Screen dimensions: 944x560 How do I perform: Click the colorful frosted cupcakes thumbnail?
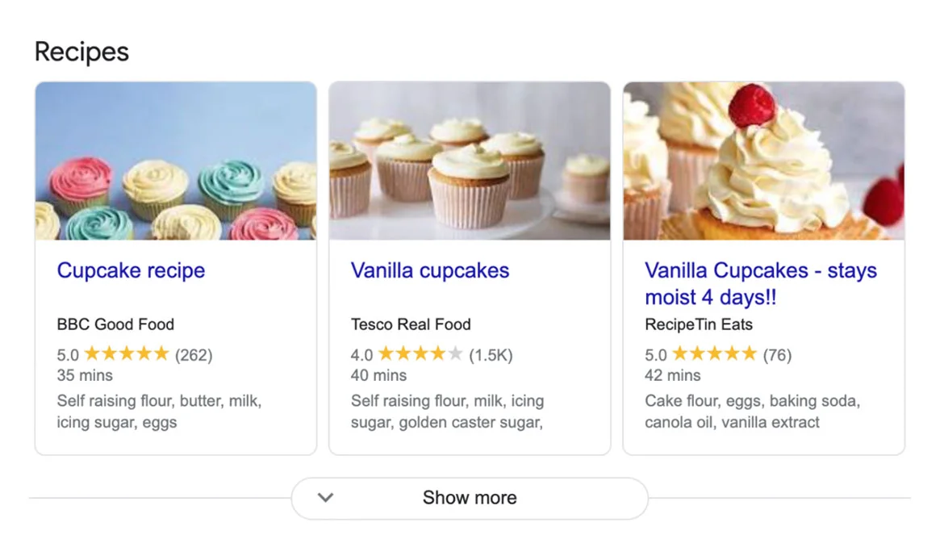click(176, 161)
